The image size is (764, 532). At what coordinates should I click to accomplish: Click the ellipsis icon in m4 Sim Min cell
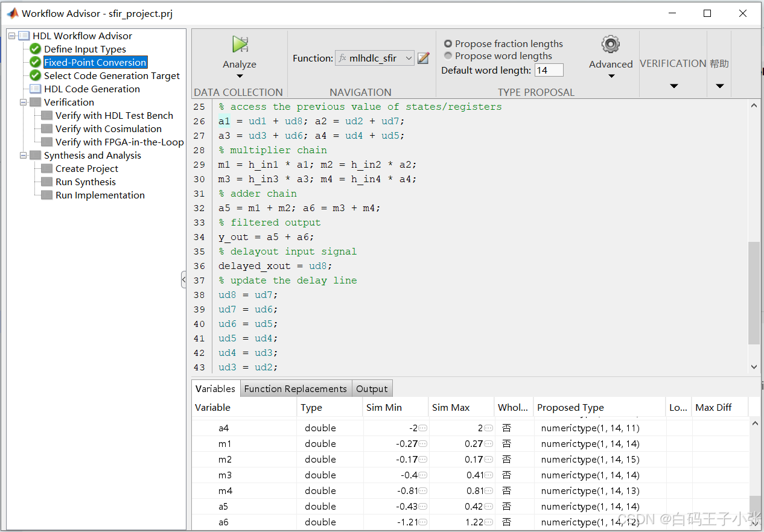click(x=423, y=490)
